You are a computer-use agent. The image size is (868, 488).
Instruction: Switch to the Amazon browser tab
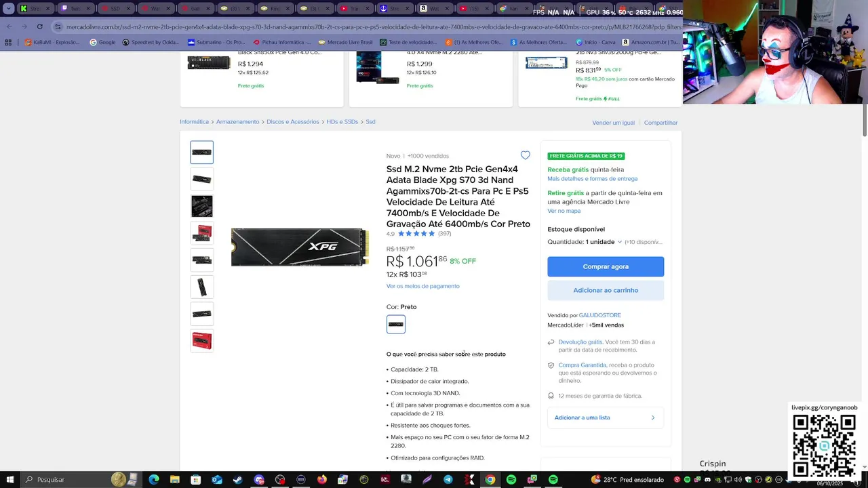pyautogui.click(x=436, y=8)
